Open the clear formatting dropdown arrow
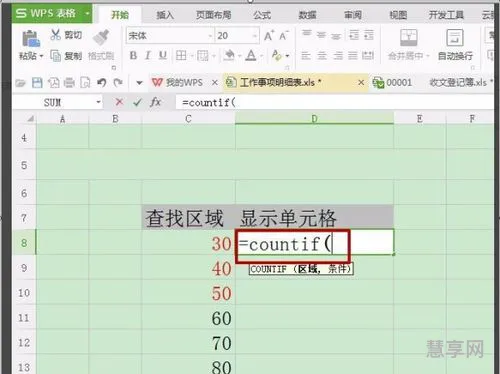The image size is (500, 374). pyautogui.click(x=287, y=56)
